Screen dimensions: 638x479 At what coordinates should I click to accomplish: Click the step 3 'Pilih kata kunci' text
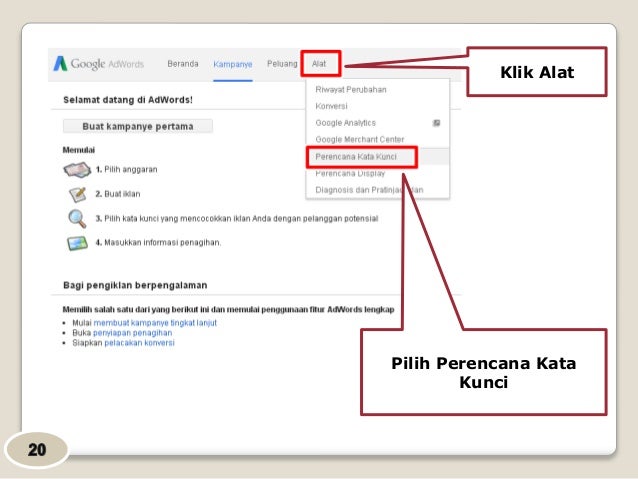237,219
